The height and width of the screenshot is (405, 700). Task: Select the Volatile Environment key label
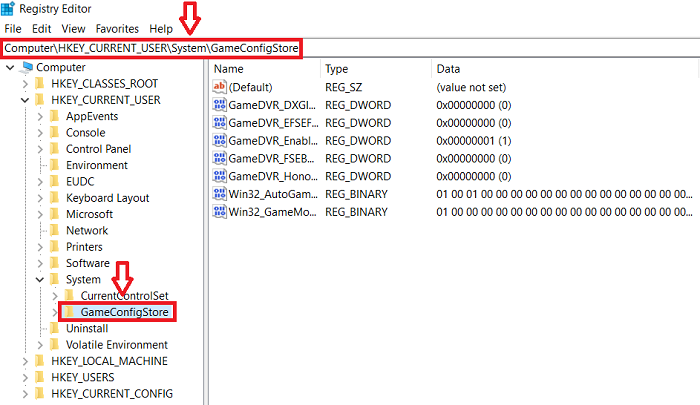(x=117, y=345)
